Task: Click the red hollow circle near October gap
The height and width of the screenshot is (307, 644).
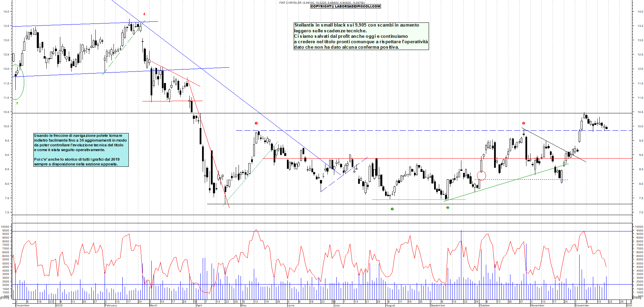Action: [481, 176]
